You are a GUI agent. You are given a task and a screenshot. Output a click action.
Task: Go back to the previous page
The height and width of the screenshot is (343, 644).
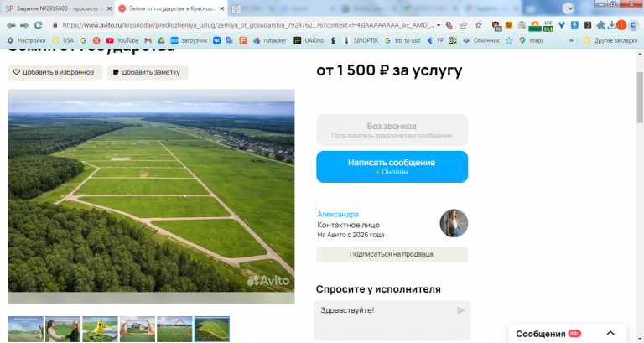11,25
